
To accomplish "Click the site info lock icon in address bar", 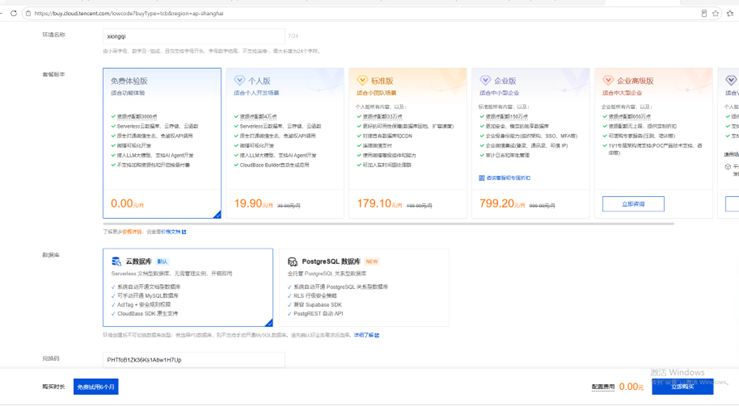I will (x=28, y=13).
